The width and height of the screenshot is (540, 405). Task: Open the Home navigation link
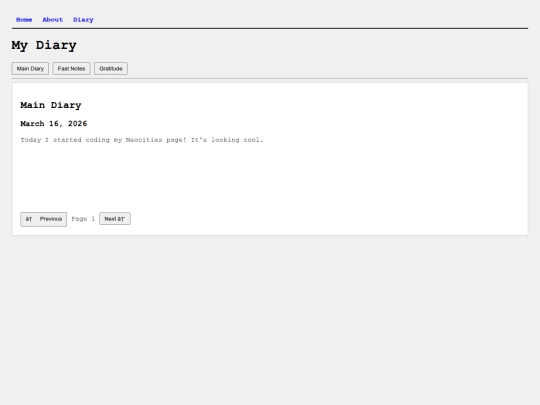point(24,20)
